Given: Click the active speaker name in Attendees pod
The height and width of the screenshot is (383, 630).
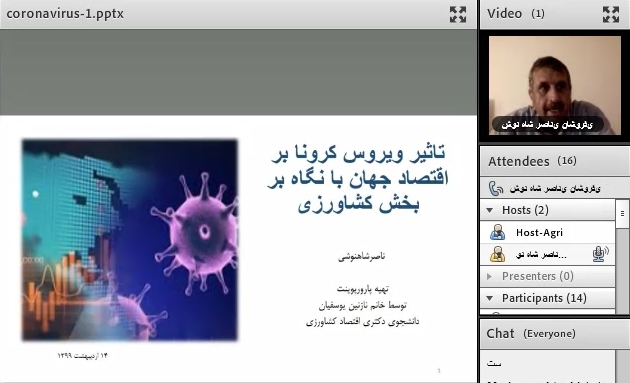Looking at the screenshot, I should click(x=555, y=188).
